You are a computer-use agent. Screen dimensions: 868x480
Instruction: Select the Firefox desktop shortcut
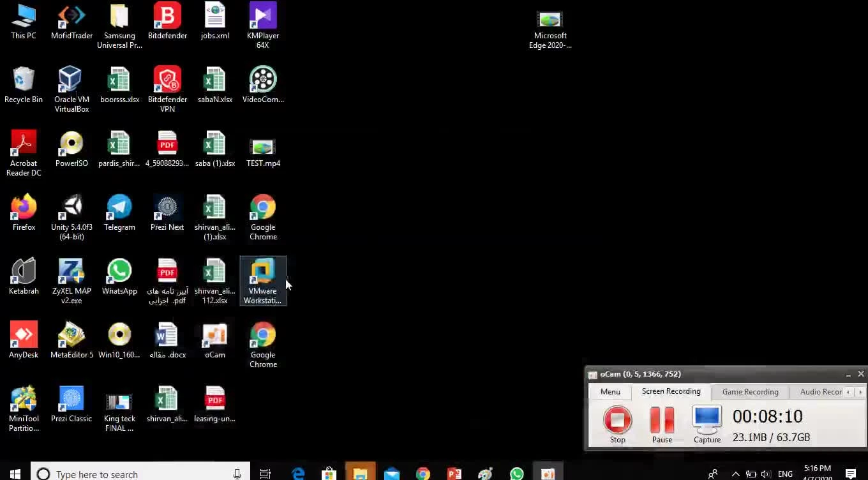click(x=24, y=213)
